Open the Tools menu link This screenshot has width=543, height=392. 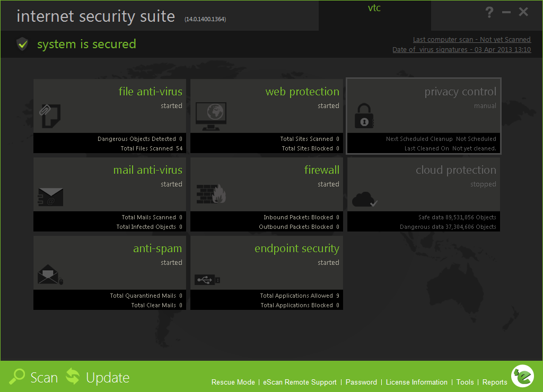tap(465, 382)
